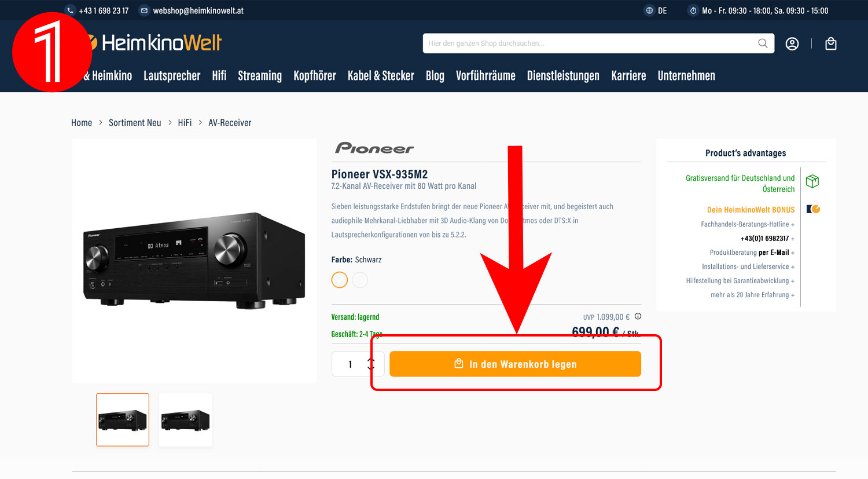Viewport: 868px width, 479px height.
Task: Open the Kopfhörer menu
Action: pyautogui.click(x=315, y=75)
